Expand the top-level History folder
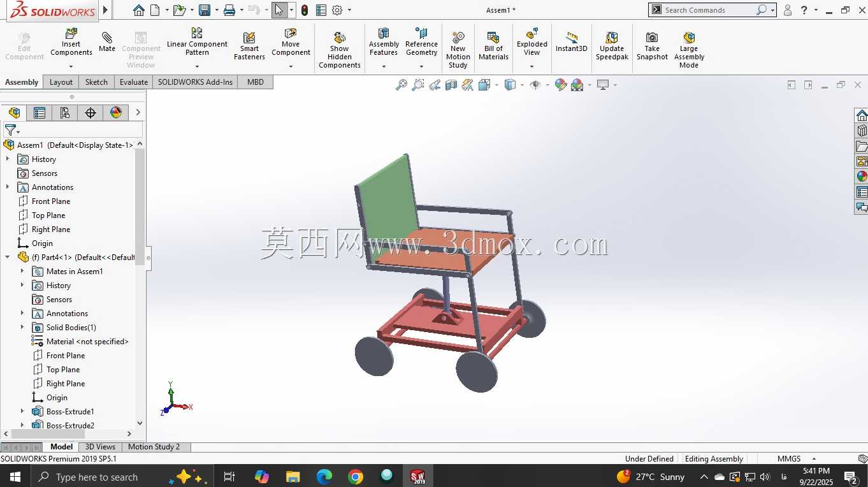The width and height of the screenshot is (868, 487). click(x=8, y=159)
